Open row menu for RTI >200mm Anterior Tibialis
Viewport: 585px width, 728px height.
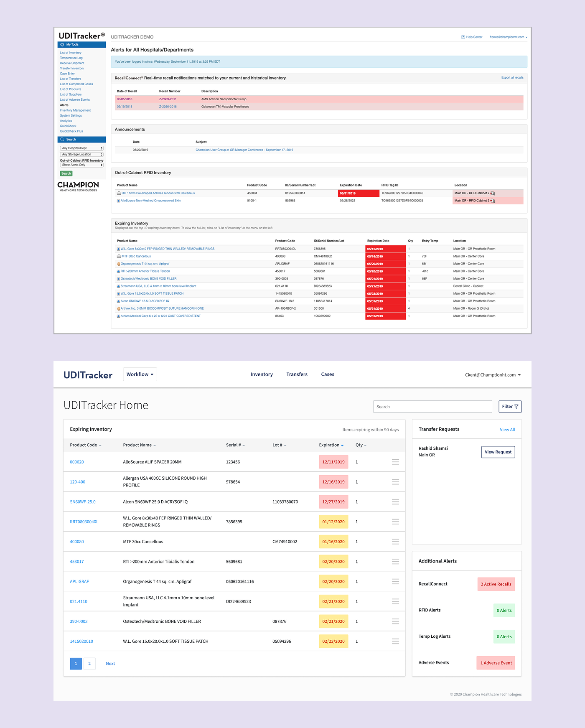pos(395,562)
